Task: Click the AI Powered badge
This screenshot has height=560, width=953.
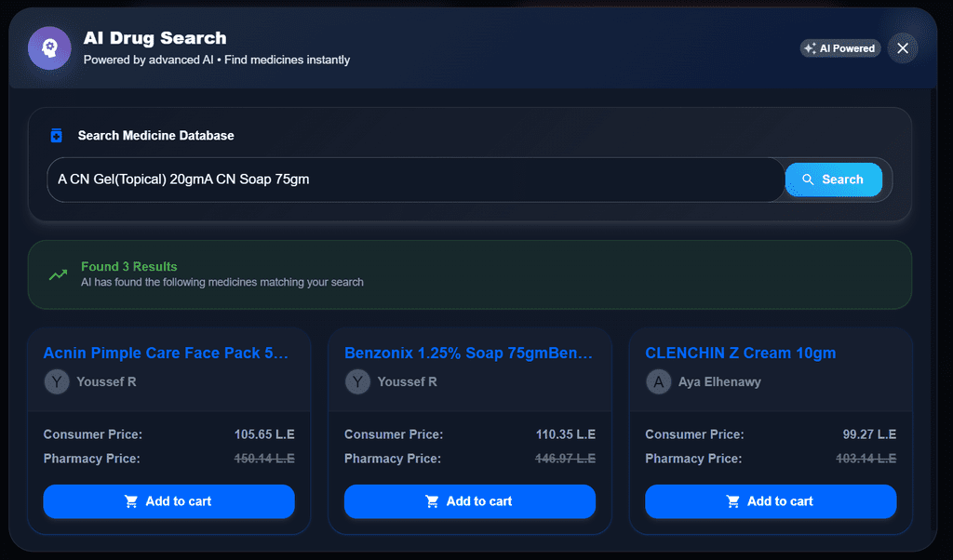Action: [x=840, y=48]
